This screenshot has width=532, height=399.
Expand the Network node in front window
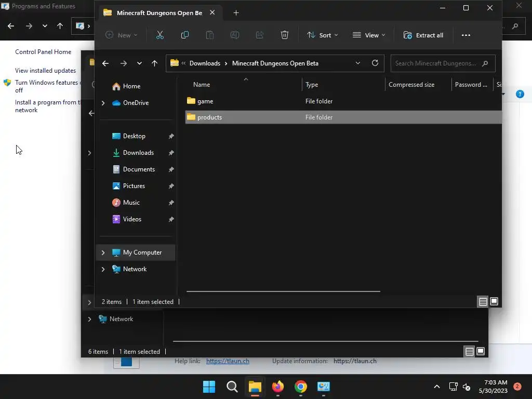[103, 269]
